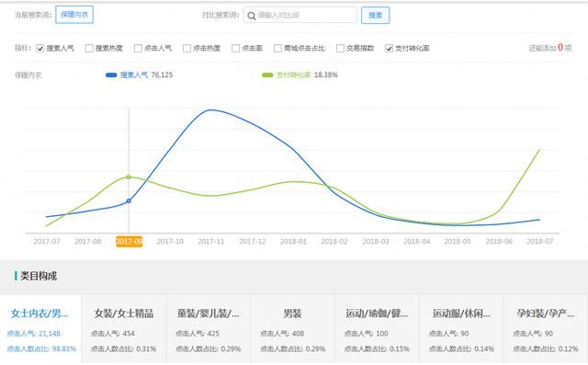
Task: Select the 孕妇装/孕产... category tab
Action: click(546, 329)
